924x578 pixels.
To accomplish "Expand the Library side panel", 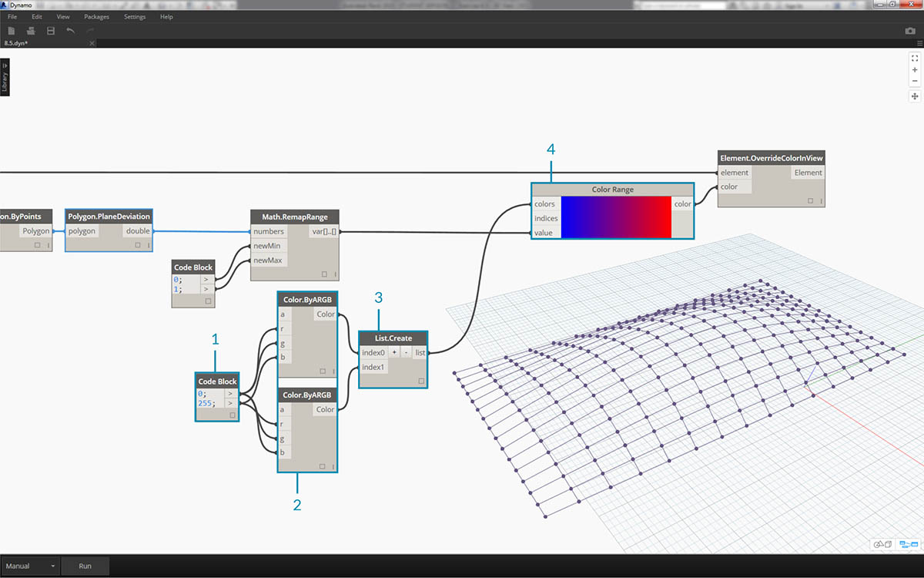I will 5,79.
